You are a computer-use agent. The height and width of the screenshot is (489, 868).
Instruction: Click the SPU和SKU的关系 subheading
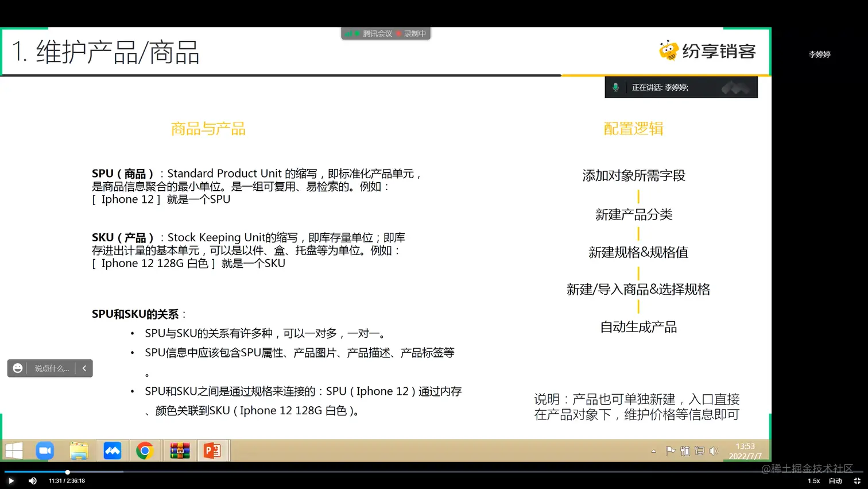click(x=135, y=314)
